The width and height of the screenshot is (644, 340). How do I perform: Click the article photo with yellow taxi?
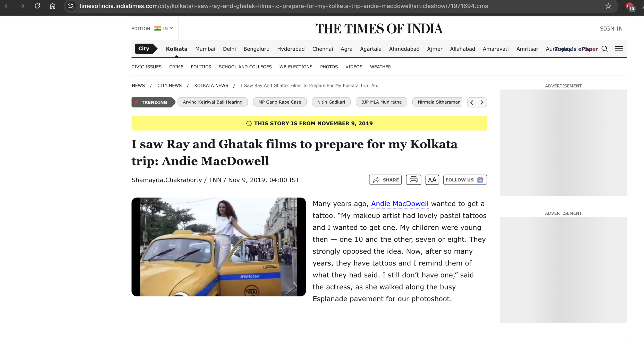218,247
